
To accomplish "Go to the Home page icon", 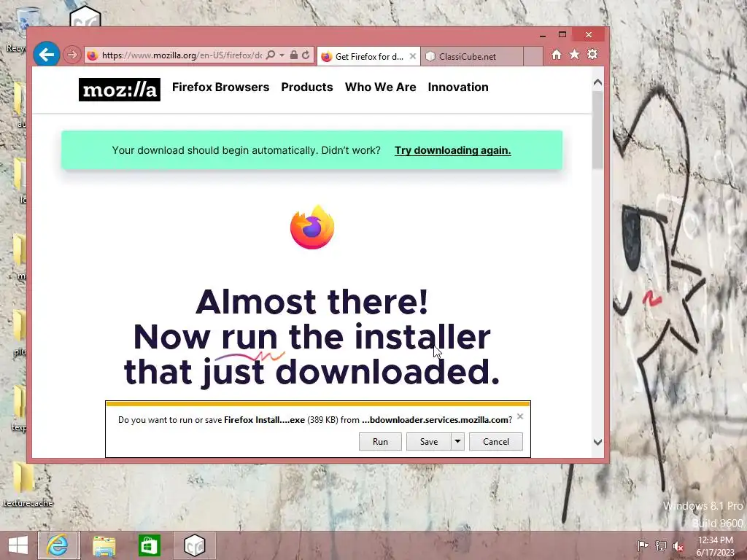I will [x=557, y=55].
